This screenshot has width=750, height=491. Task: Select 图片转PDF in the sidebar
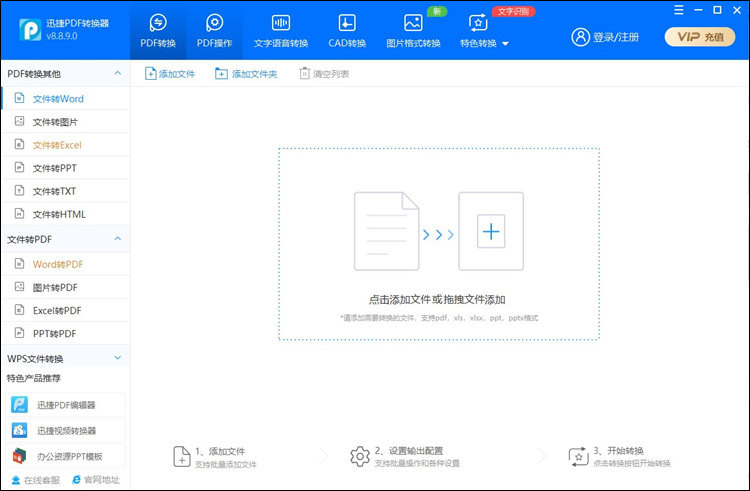click(66, 287)
